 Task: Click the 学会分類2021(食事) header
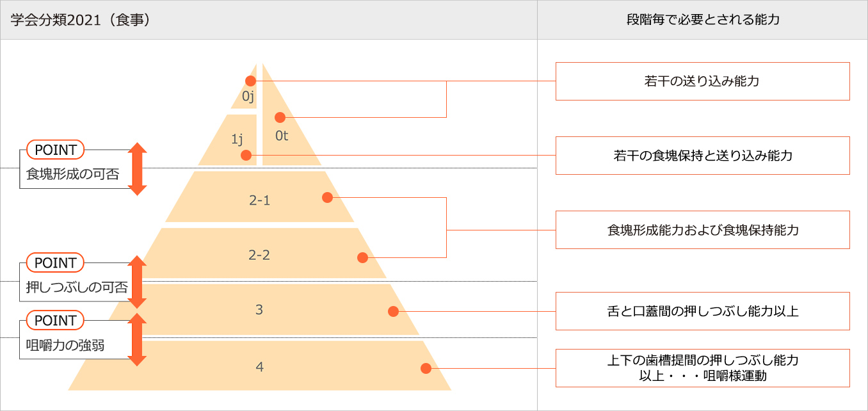click(x=81, y=20)
